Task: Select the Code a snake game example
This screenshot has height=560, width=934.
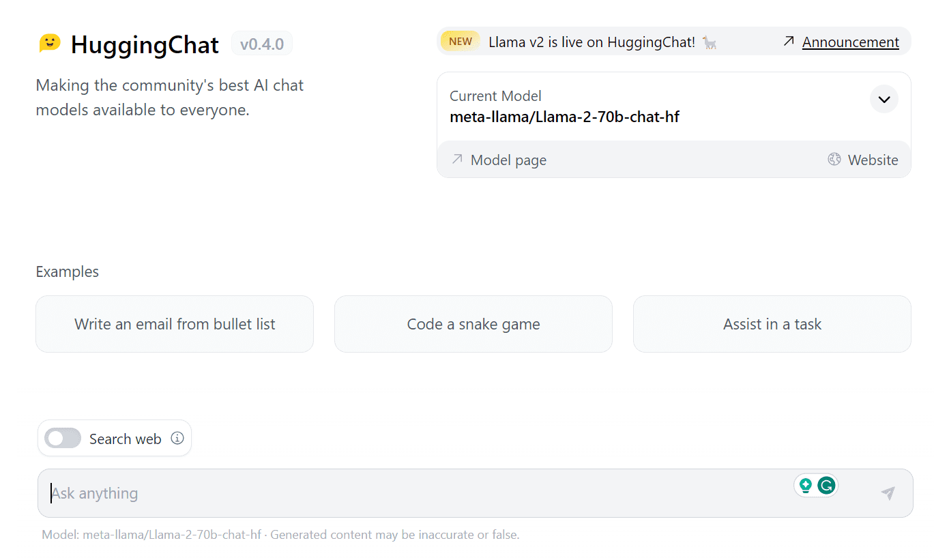Action: pos(473,324)
